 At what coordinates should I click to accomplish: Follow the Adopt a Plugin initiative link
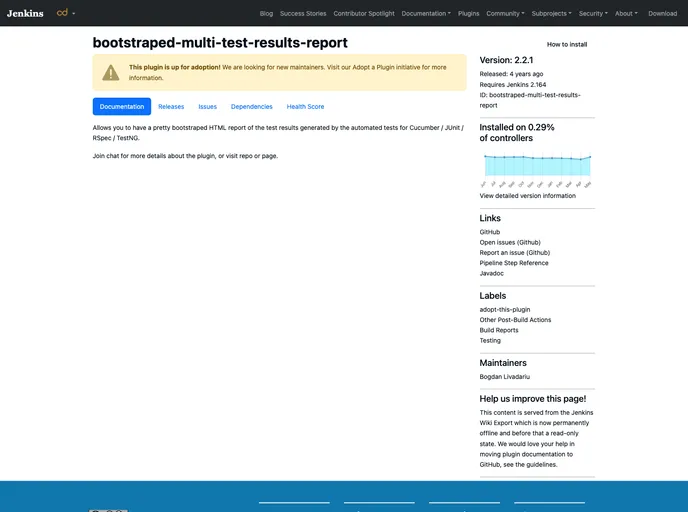click(386, 67)
